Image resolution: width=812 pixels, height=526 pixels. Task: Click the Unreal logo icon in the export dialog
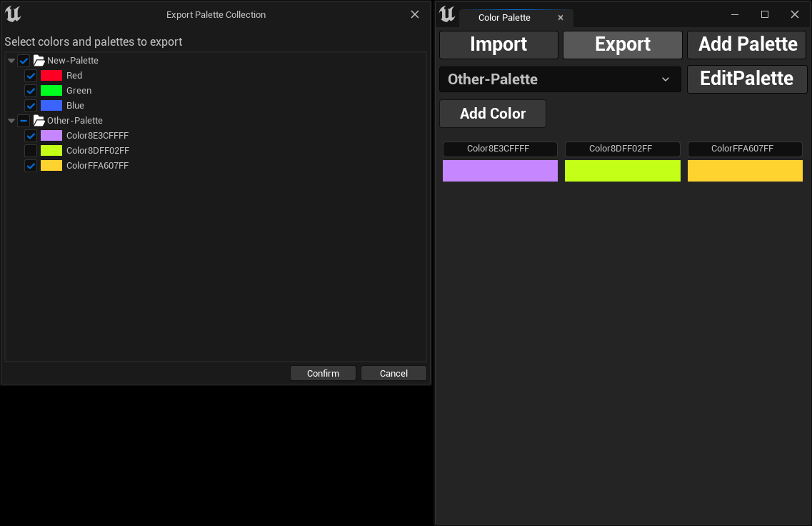click(x=12, y=14)
